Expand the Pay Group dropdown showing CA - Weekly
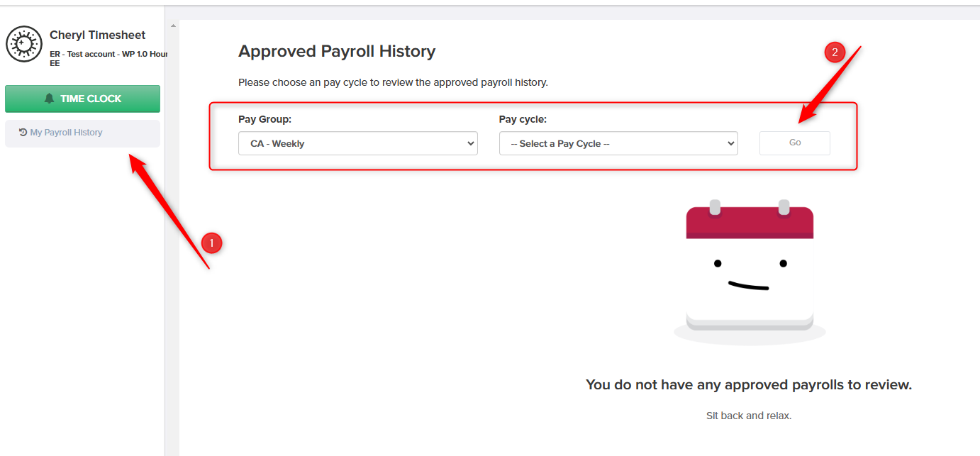This screenshot has height=456, width=980. click(358, 143)
